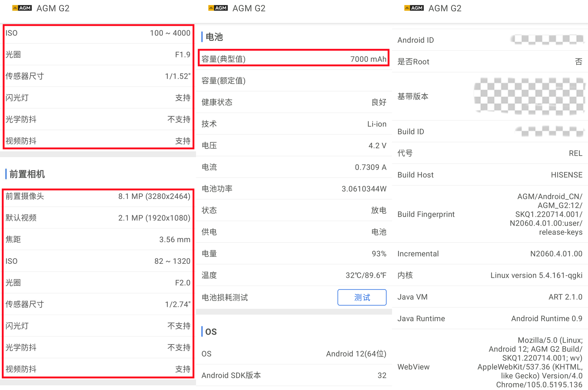Screen dimensions: 588x390
Task: Select the Java Runtime row
Action: [x=490, y=319]
